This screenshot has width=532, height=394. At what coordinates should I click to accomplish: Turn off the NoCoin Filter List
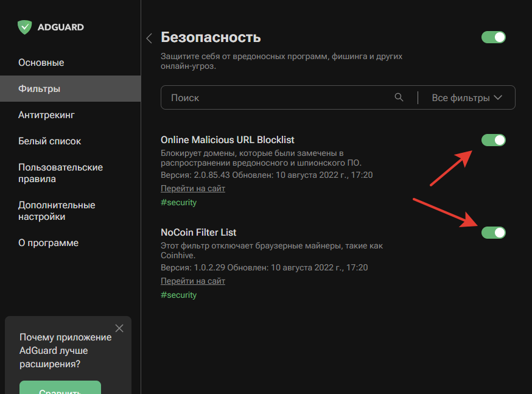493,233
